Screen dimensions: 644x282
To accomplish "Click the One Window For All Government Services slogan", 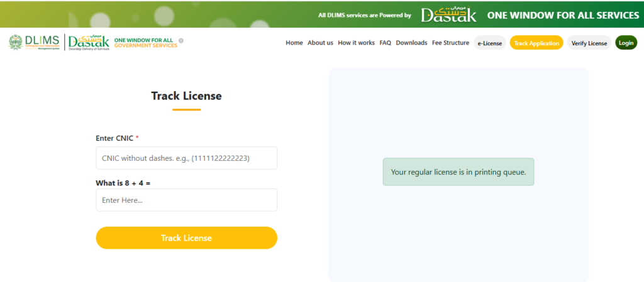I will click(x=145, y=43).
